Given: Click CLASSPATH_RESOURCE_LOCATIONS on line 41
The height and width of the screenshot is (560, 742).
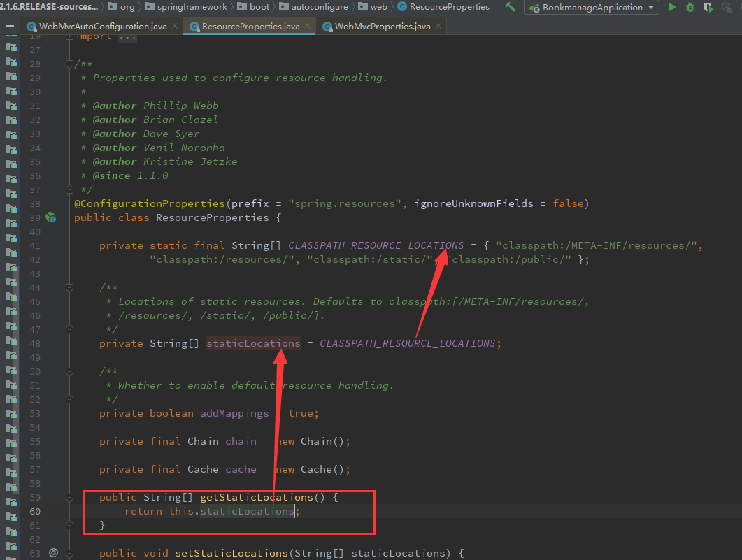Looking at the screenshot, I should 376,245.
